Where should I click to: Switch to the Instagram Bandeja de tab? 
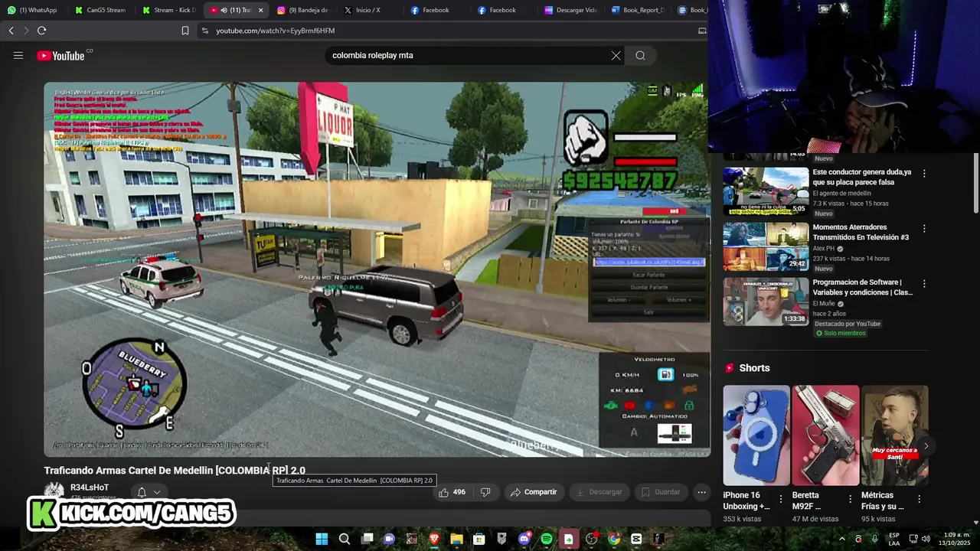point(302,10)
